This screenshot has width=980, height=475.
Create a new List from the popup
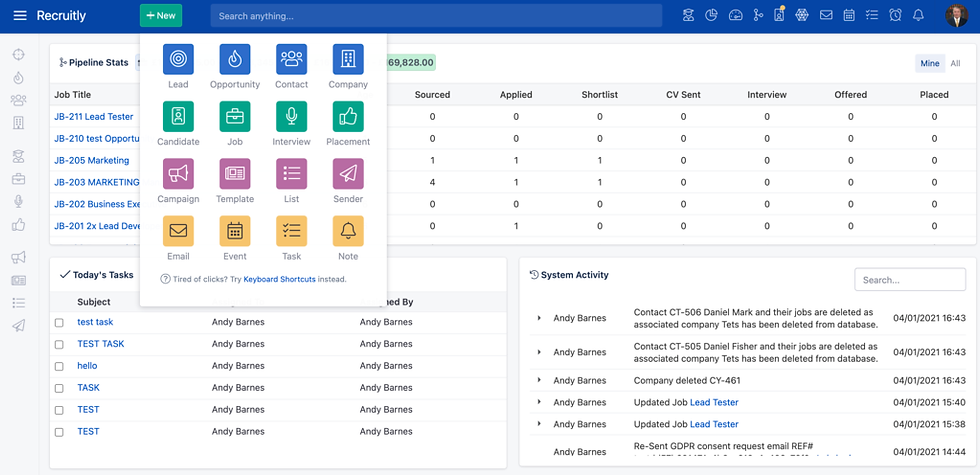(x=291, y=174)
